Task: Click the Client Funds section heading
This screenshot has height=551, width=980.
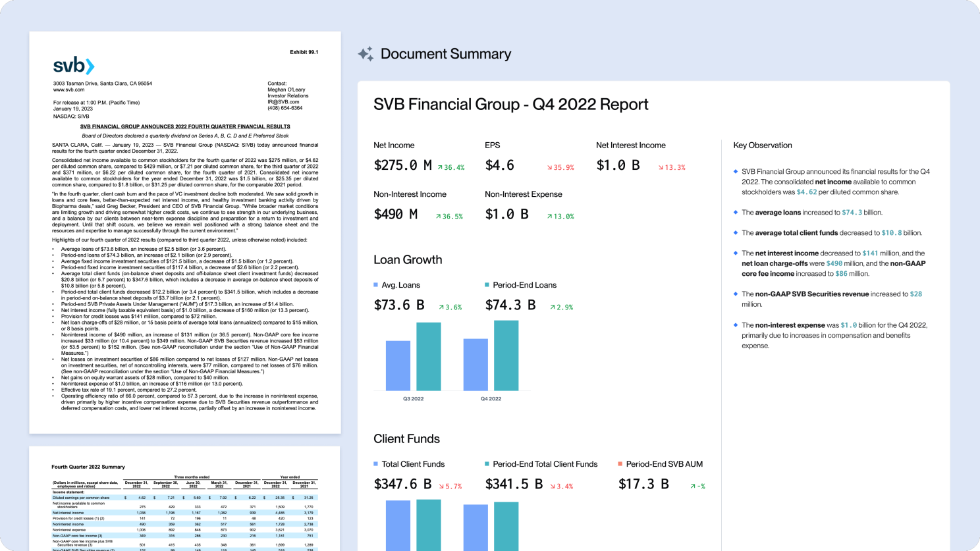Action: pos(406,439)
